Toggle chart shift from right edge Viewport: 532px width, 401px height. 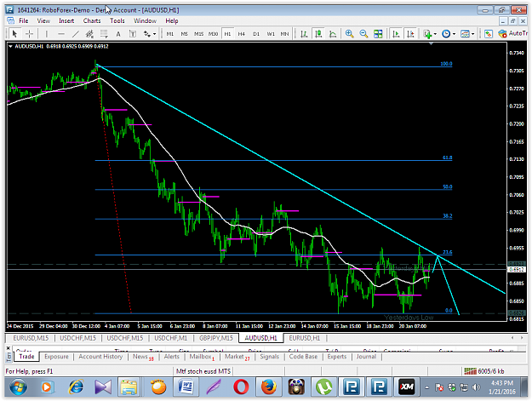[410, 33]
